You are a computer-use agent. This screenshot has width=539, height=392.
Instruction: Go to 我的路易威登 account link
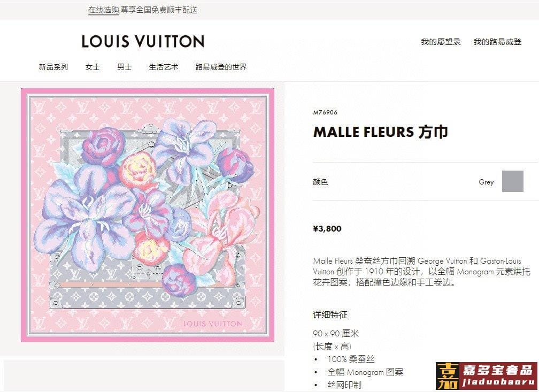pos(497,42)
